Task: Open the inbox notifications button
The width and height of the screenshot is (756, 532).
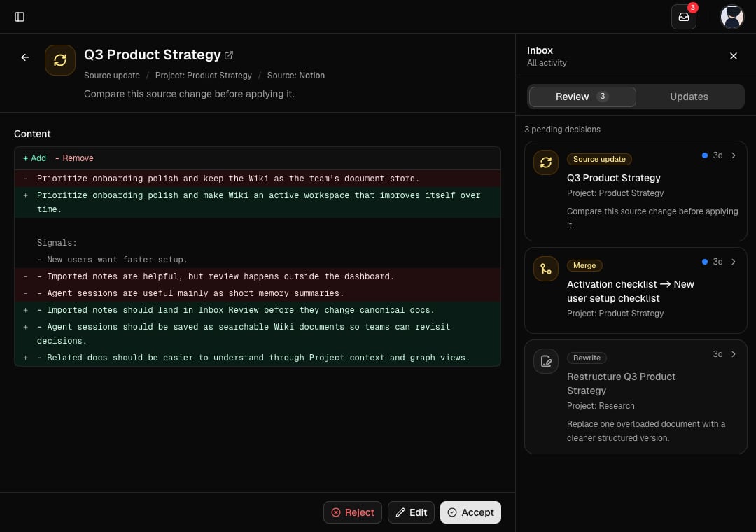Action: point(683,17)
